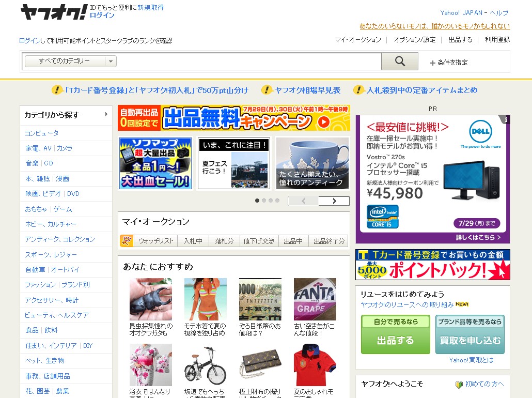Open the 入札中 tab
This screenshot has width=532, height=398.
coord(193,241)
